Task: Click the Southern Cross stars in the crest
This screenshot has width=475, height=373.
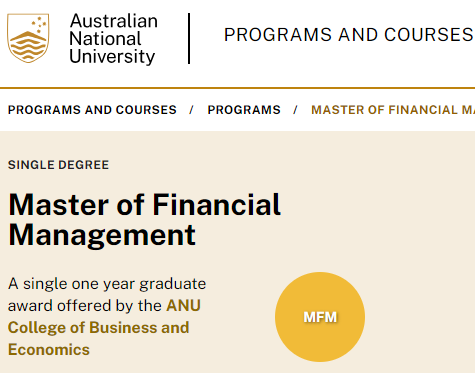Action: tap(39, 24)
